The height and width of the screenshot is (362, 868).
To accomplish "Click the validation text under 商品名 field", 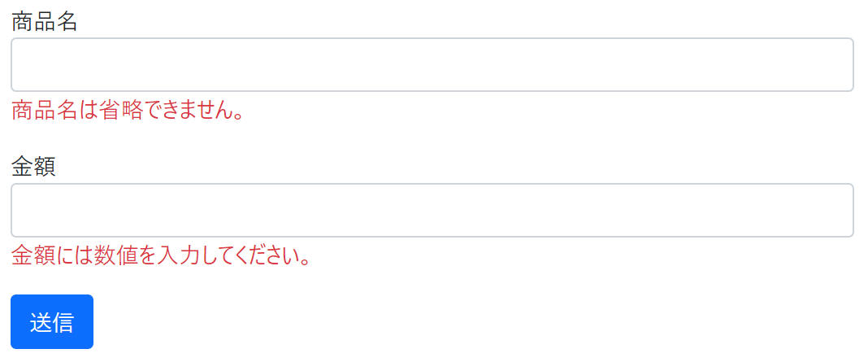I will coord(128,111).
